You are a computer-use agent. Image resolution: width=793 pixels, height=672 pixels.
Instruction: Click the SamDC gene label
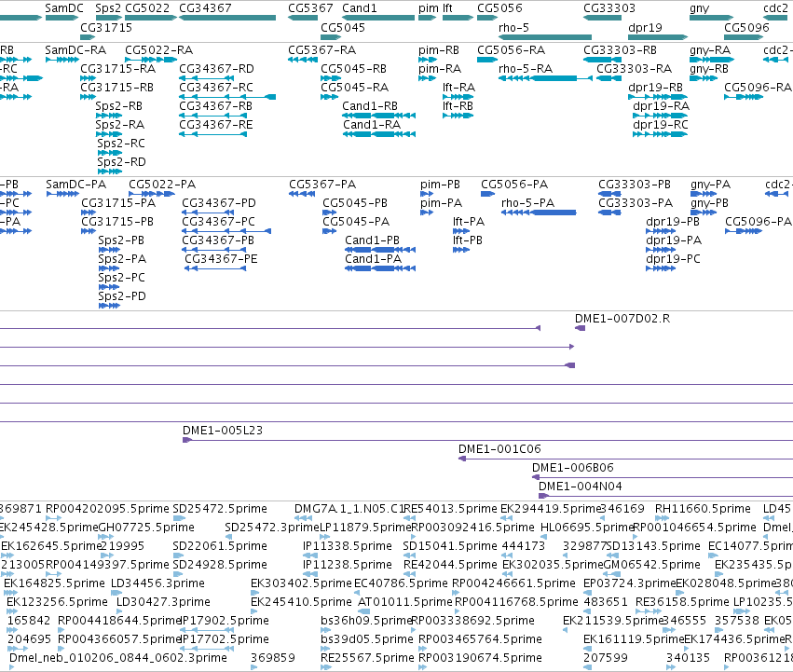click(x=63, y=8)
